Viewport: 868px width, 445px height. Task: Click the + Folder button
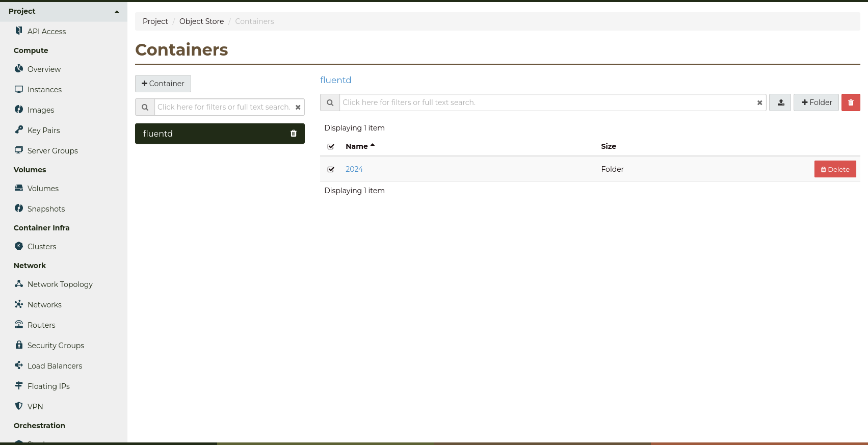point(816,102)
